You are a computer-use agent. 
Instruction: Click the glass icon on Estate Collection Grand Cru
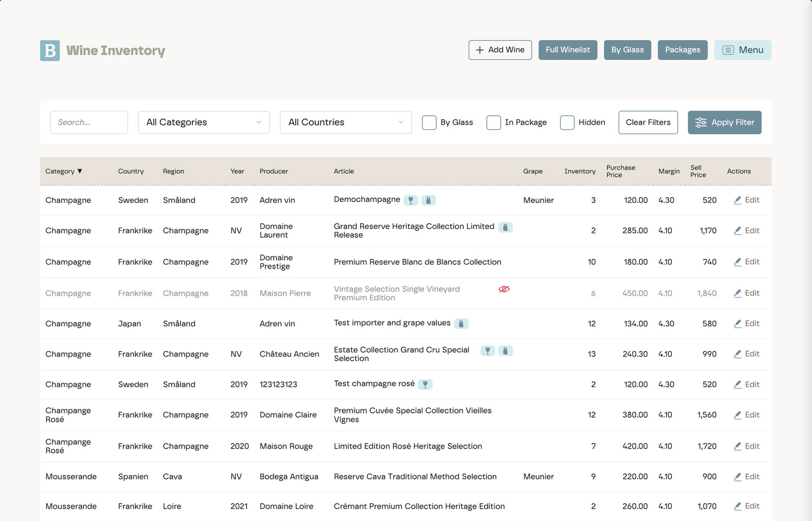click(x=488, y=351)
